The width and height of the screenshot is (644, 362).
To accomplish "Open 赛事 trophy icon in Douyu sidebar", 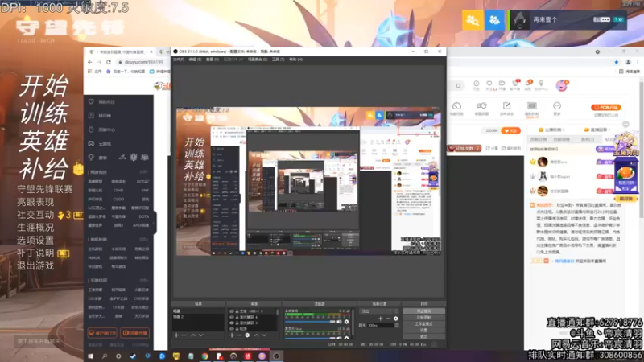I will click(x=91, y=158).
